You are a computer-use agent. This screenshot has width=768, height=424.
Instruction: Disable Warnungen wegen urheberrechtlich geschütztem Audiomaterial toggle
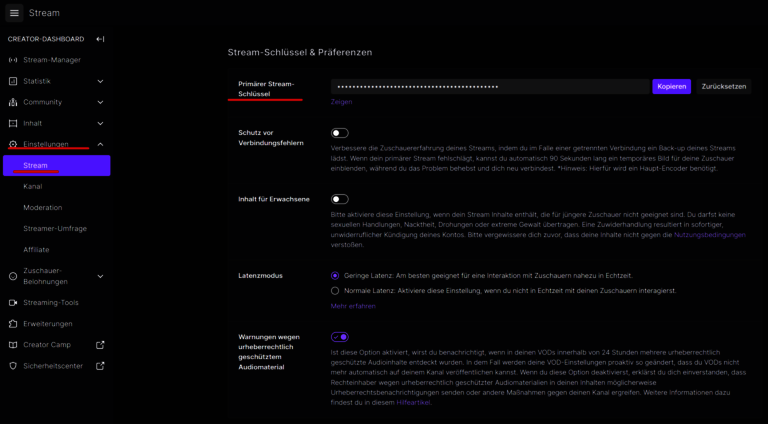(339, 337)
